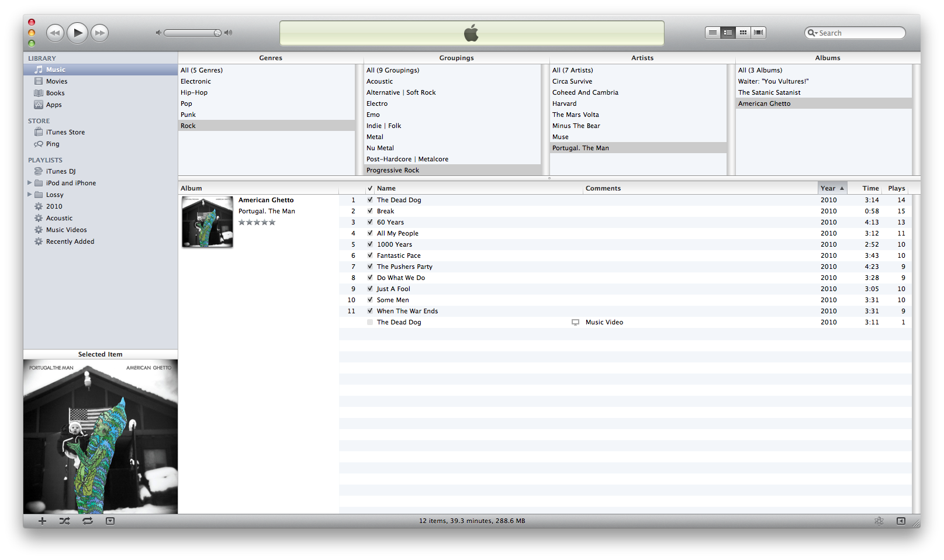Uncheck the song The Pushers Party
The height and width of the screenshot is (560, 944).
coord(370,267)
